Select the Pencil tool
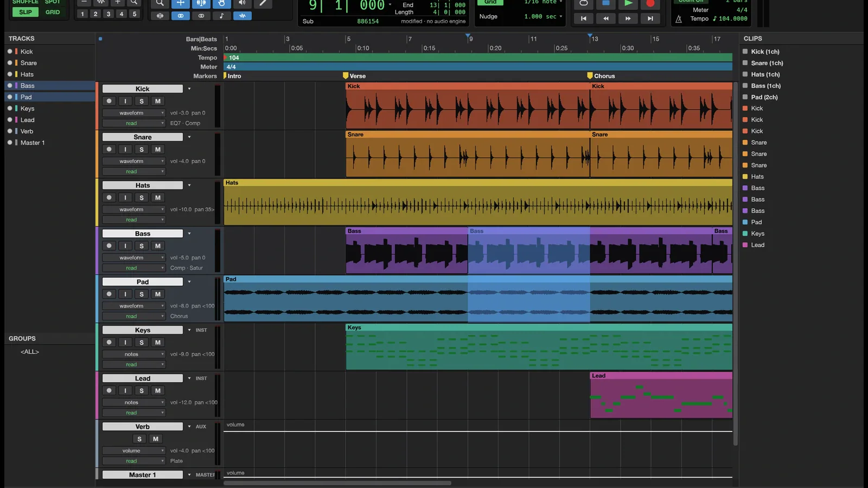 tap(263, 3)
